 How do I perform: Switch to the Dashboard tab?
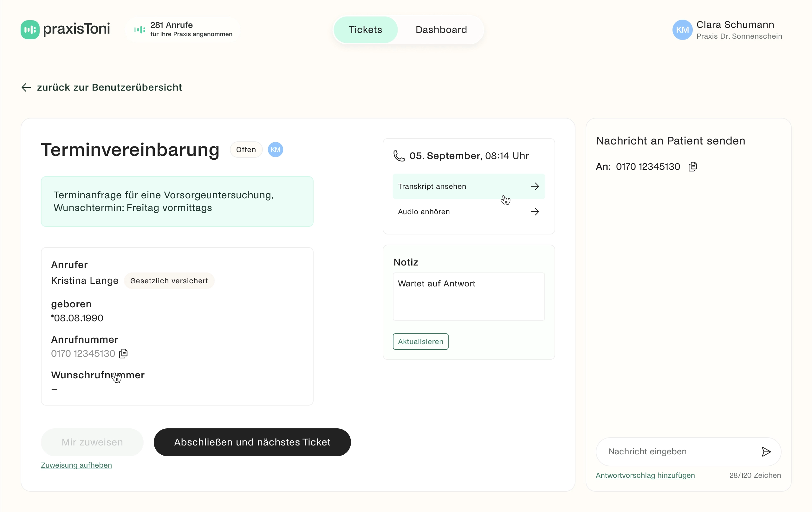(441, 30)
